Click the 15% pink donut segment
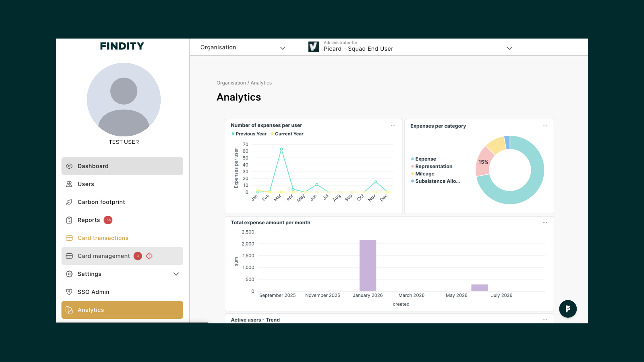The height and width of the screenshot is (362, 644). click(484, 162)
